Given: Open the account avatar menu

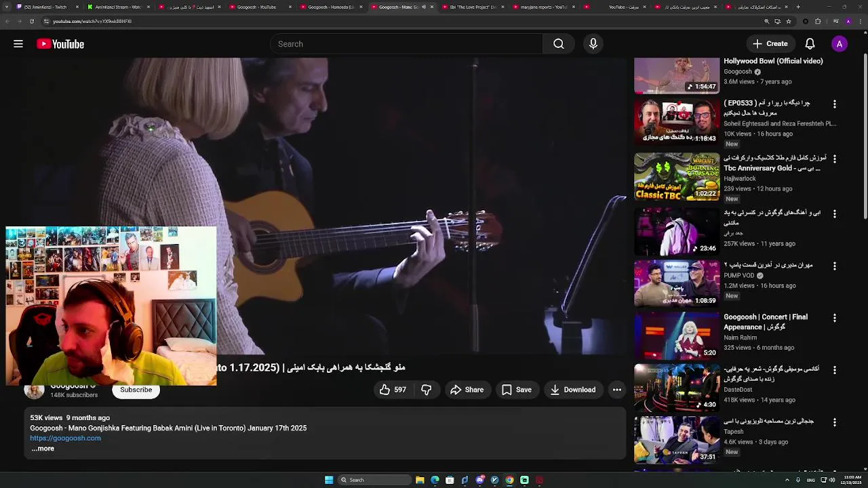Looking at the screenshot, I should pos(839,44).
